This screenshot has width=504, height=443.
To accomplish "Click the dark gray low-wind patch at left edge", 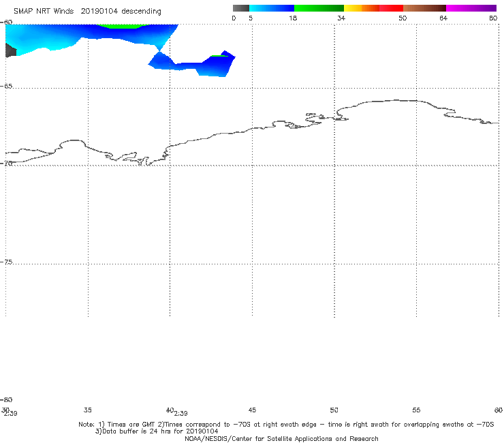I will (x=10, y=50).
